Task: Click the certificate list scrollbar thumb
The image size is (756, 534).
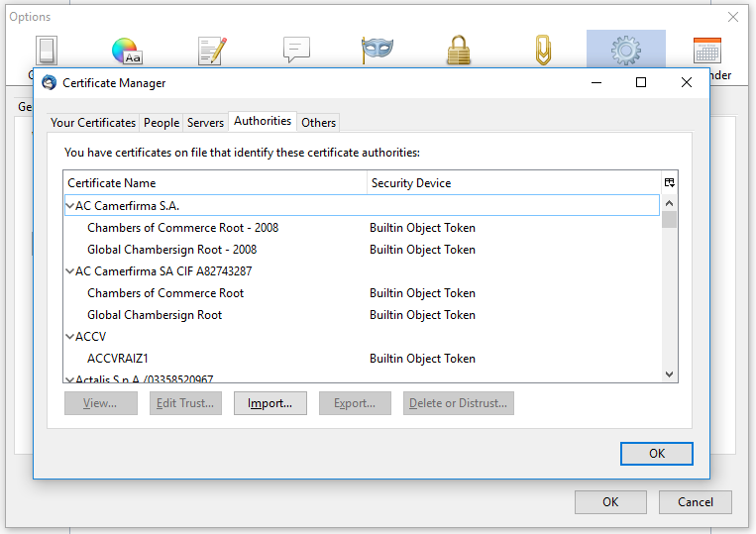Action: point(669,219)
